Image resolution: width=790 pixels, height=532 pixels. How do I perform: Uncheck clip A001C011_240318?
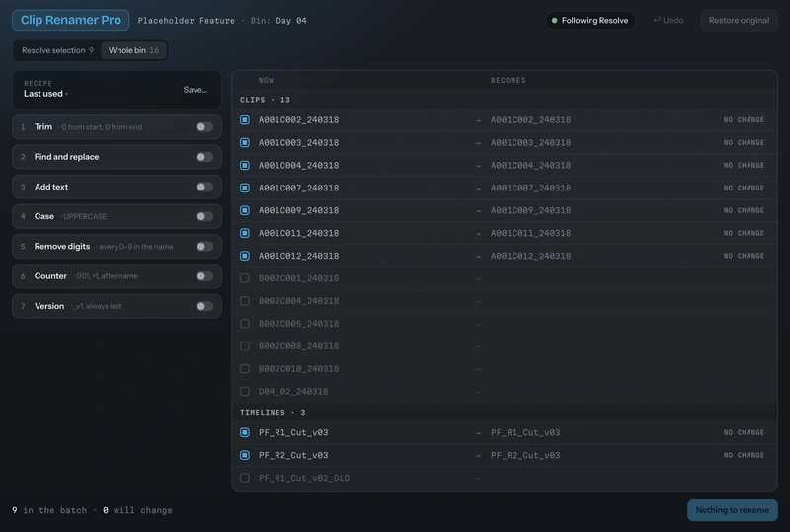click(245, 233)
